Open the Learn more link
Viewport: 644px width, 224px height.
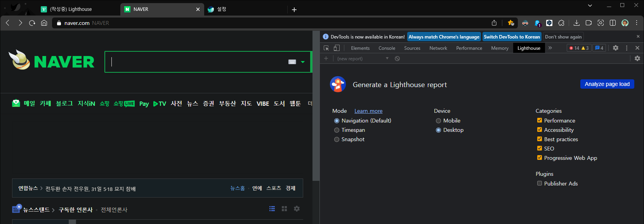tap(368, 111)
